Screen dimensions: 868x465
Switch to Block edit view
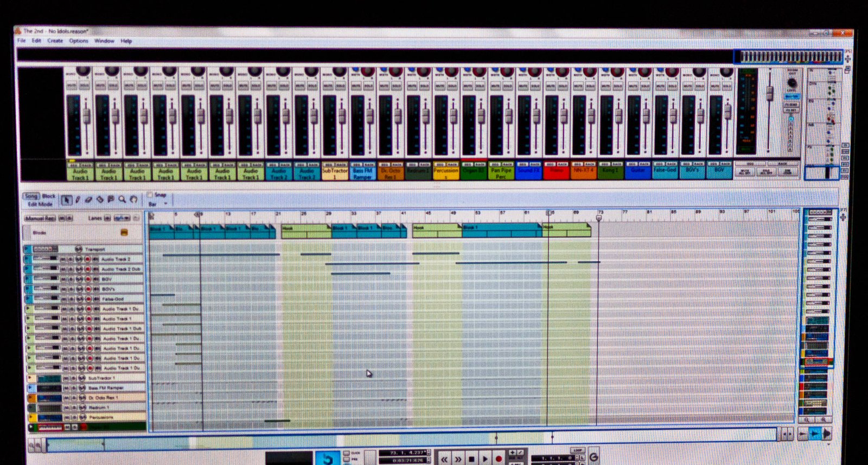point(49,196)
